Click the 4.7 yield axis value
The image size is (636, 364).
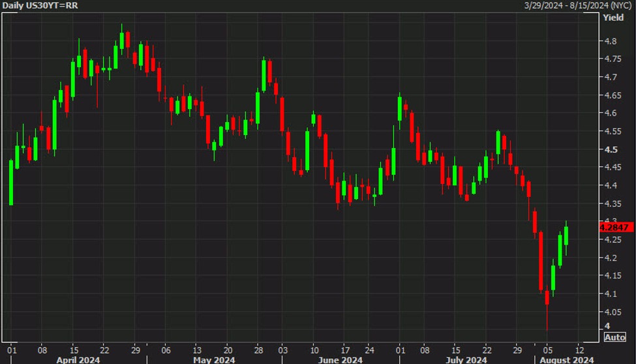(611, 77)
